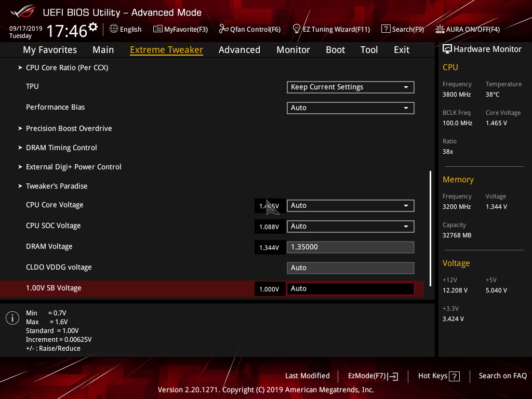Click the EzMode exit arrow icon
Image resolution: width=532 pixels, height=399 pixels.
click(393, 376)
